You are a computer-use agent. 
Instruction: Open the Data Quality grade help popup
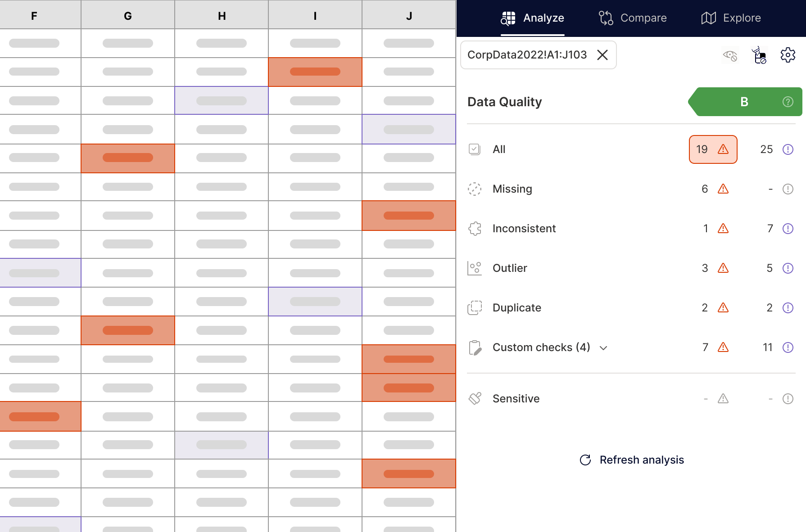pos(788,102)
